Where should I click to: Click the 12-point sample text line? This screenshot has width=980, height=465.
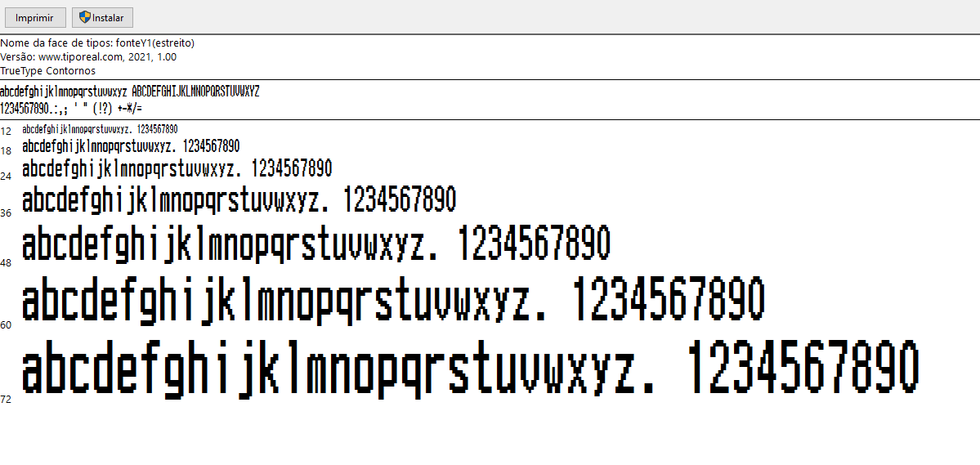[x=100, y=130]
